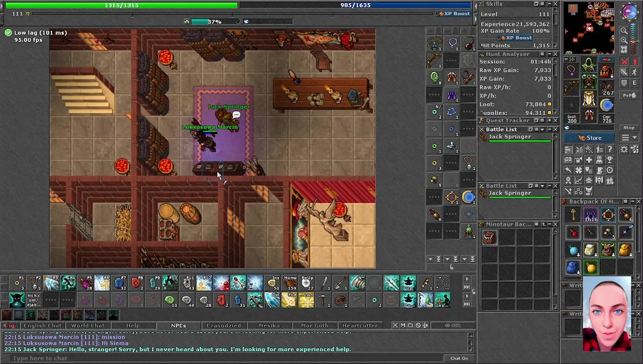Click the red-X fight mode icon
The height and width of the screenshot is (364, 643).
(624, 61)
